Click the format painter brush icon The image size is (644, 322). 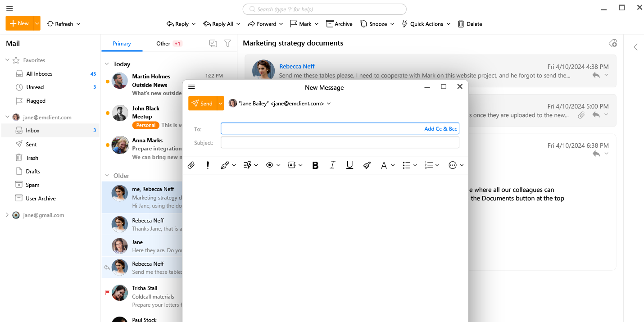[x=367, y=165]
